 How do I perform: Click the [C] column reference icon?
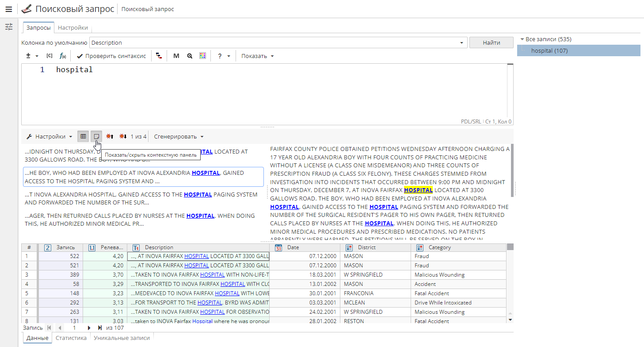coord(50,56)
